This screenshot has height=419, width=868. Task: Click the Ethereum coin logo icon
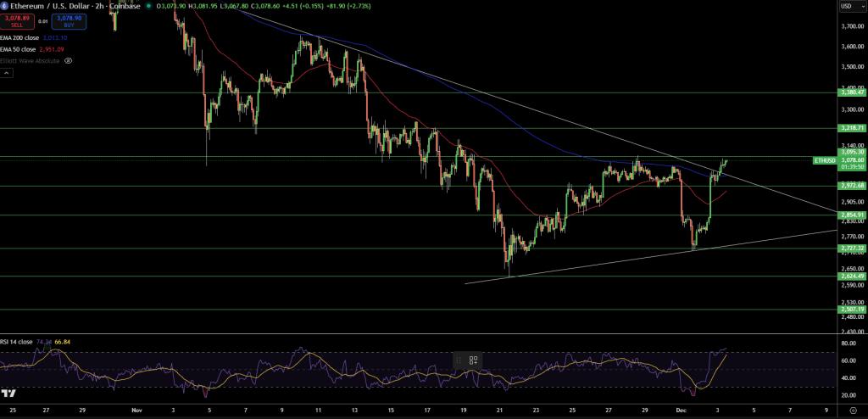tap(5, 6)
